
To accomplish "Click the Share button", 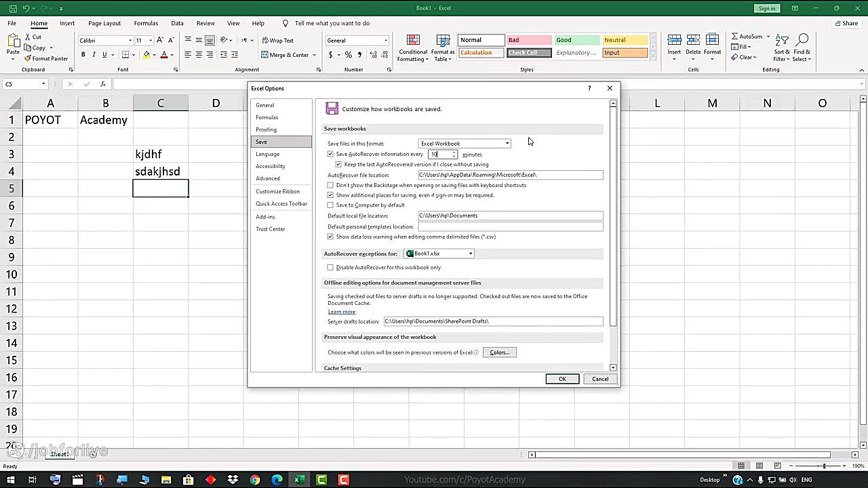I will click(x=846, y=23).
